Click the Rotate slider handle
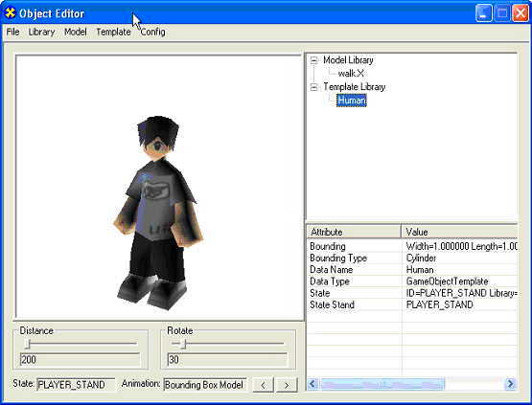 pyautogui.click(x=183, y=344)
